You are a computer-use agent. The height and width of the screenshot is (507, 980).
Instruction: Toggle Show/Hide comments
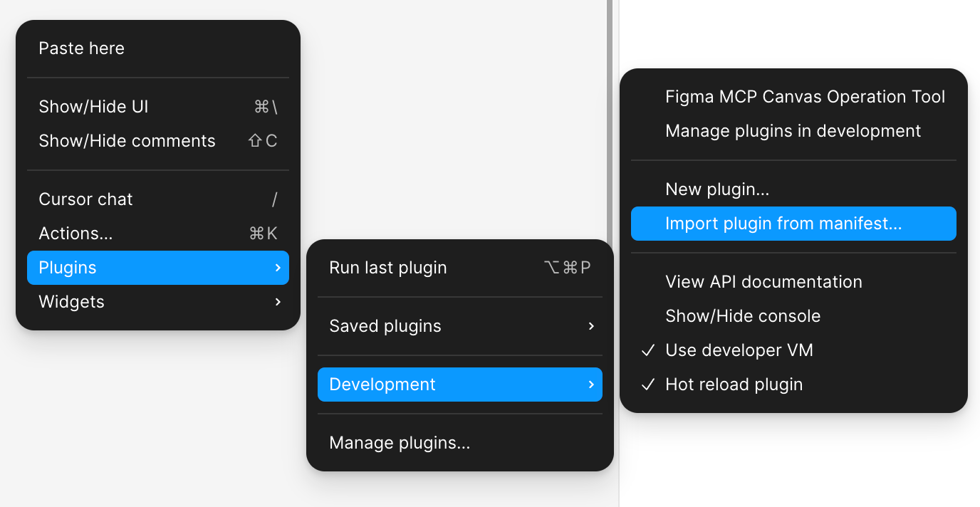pyautogui.click(x=127, y=141)
